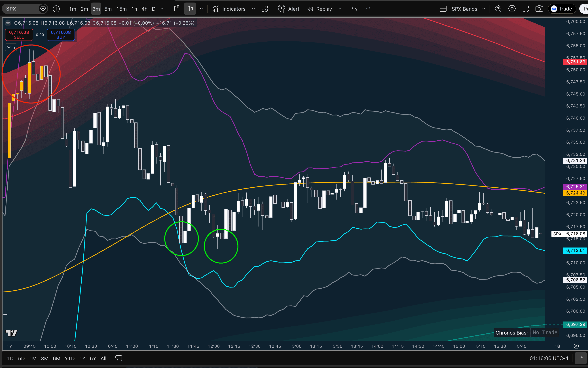Undo the last chart action
This screenshot has height=368, width=588.
354,9
